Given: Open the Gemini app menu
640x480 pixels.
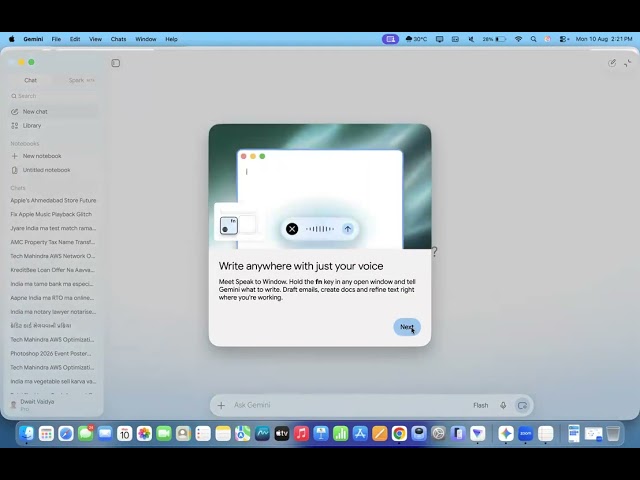Looking at the screenshot, I should point(33,39).
